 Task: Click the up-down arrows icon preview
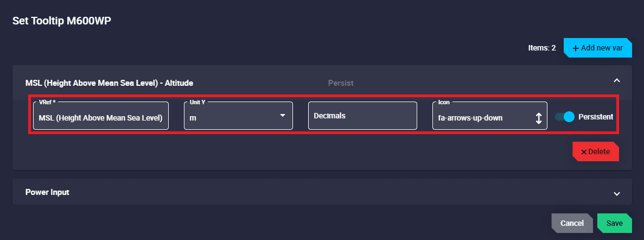tap(538, 118)
